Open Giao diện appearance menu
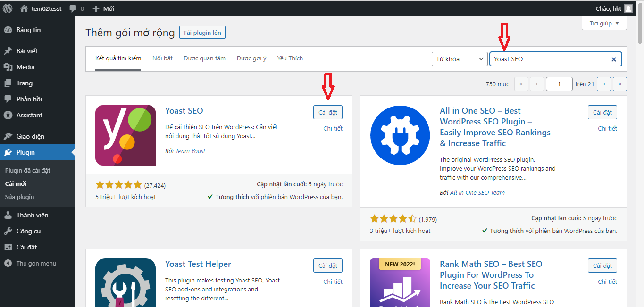Image resolution: width=644 pixels, height=307 pixels. coord(30,136)
